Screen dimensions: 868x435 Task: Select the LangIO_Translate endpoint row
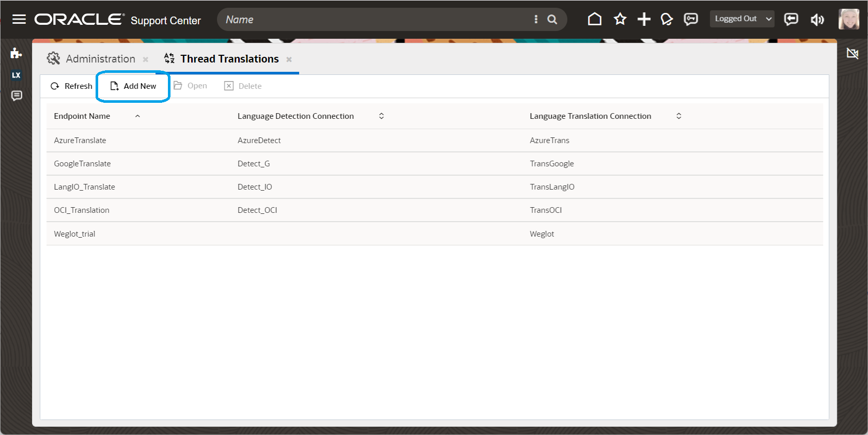[435, 187]
